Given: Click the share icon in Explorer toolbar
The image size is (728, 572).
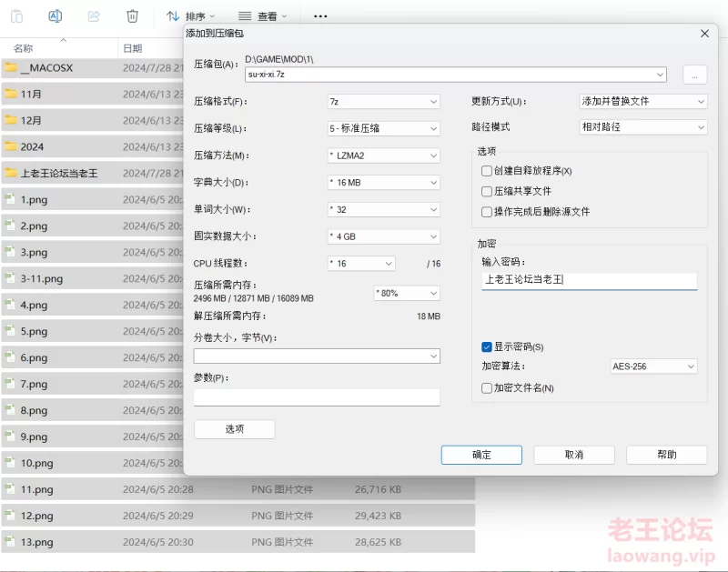Looking at the screenshot, I should click(x=94, y=16).
